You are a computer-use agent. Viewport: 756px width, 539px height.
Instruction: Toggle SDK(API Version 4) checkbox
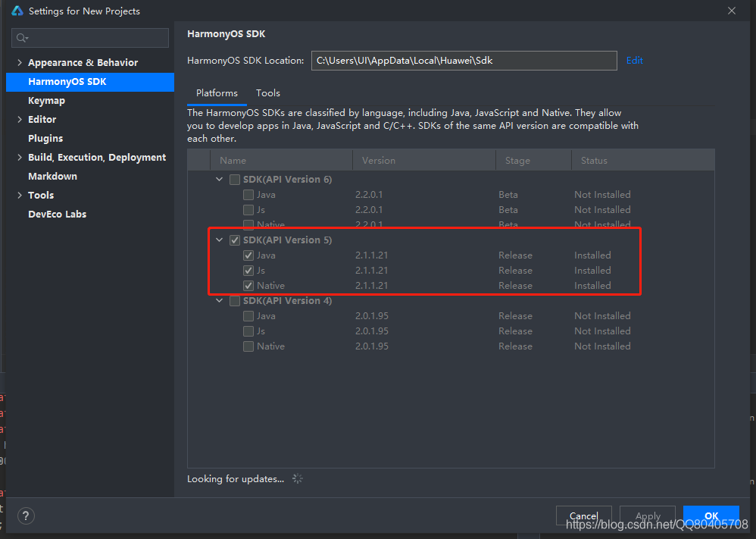(x=235, y=301)
